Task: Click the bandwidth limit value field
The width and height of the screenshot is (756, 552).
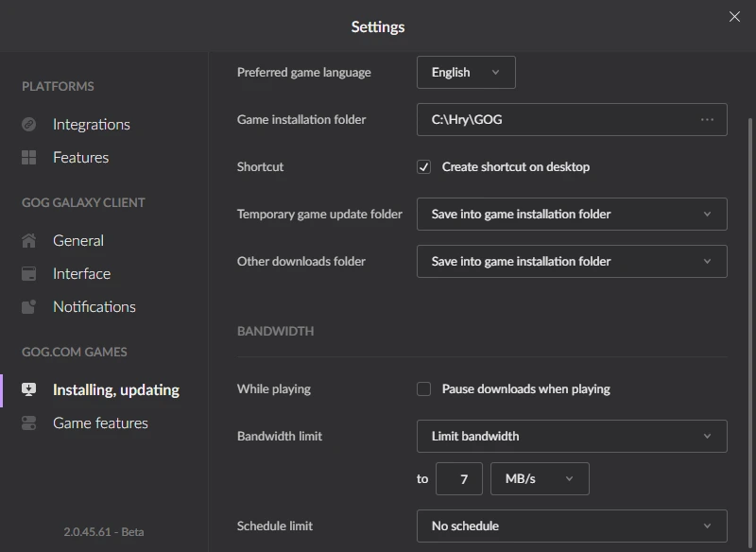Action: tap(459, 478)
